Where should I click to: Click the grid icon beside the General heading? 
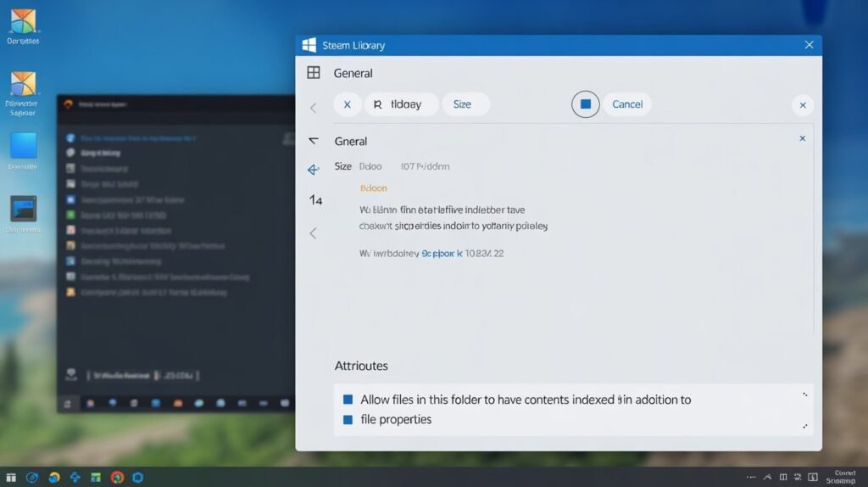(x=314, y=73)
